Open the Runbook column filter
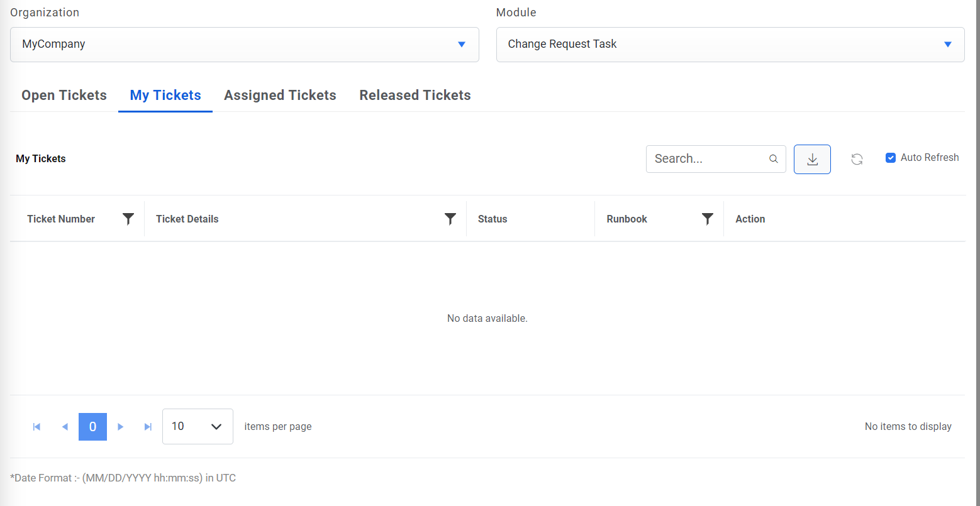 [708, 219]
